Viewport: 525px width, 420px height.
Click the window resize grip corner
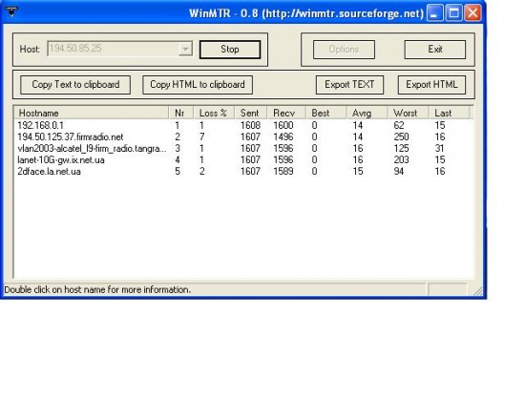tap(478, 291)
